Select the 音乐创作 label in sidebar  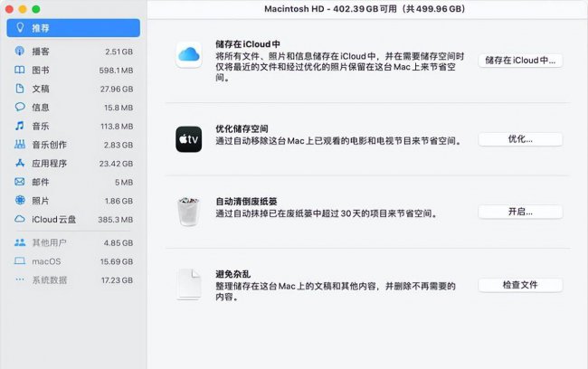pos(49,145)
